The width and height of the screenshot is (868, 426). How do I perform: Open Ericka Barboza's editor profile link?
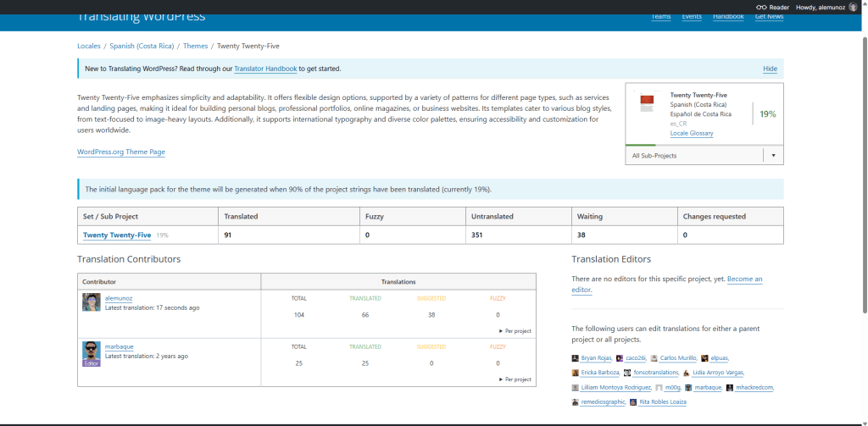[600, 373]
